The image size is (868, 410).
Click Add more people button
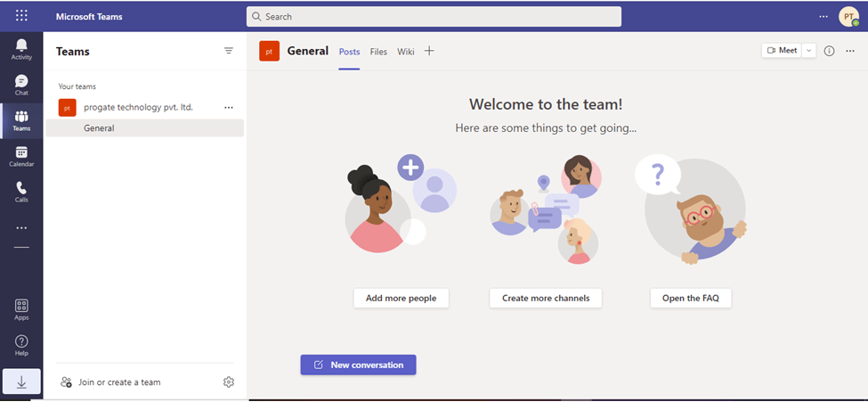[401, 298]
